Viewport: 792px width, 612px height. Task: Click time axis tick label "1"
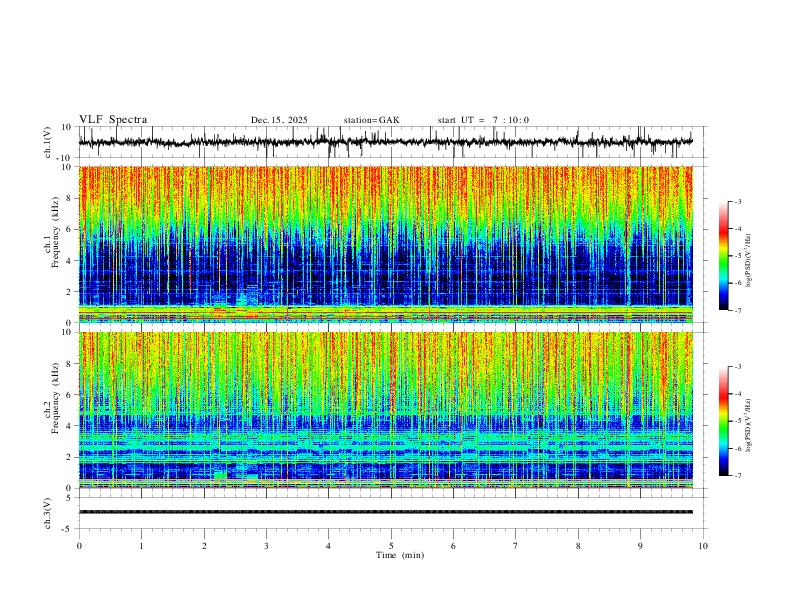141,546
